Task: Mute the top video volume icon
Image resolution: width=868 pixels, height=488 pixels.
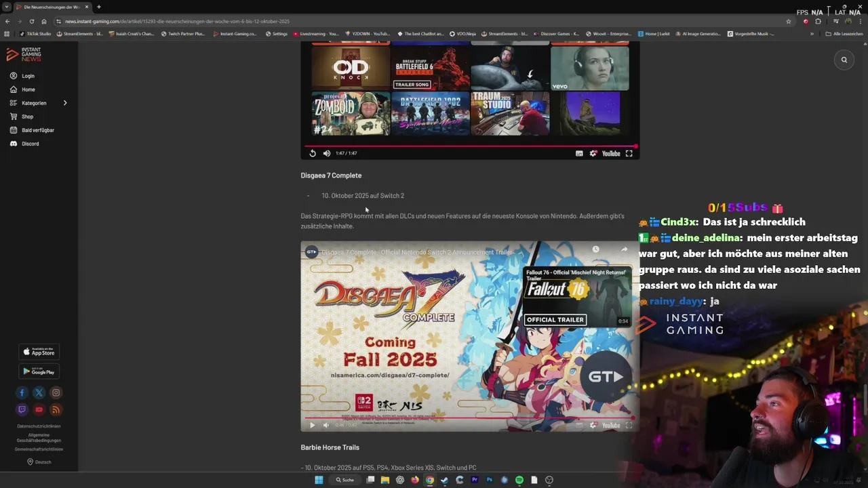Action: (327, 153)
